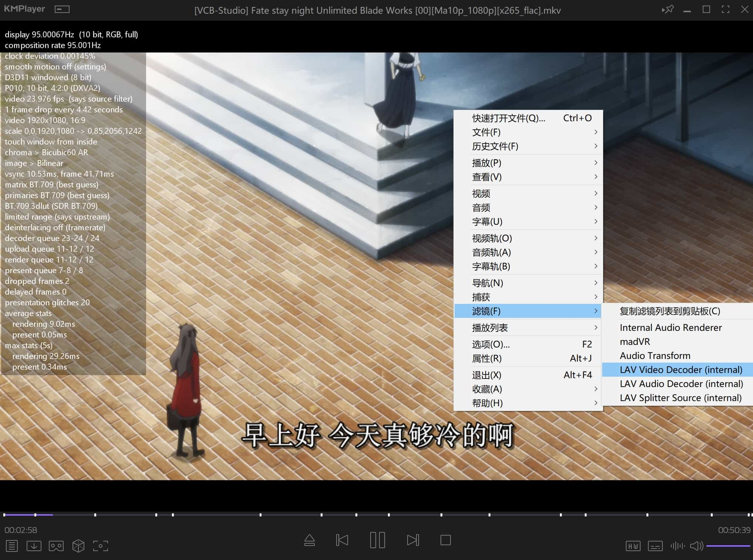Select Internal Audio Renderer filter
The image size is (753, 560).
678,327
